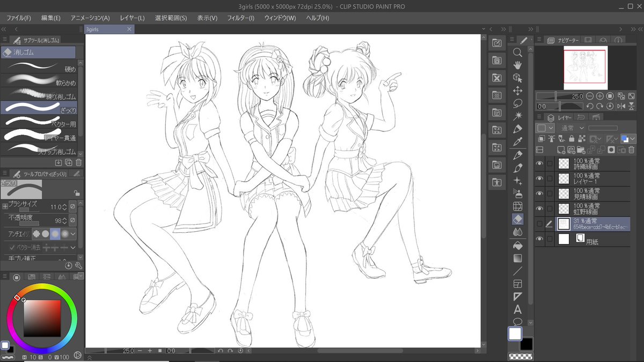Select the Lasso selection tool
The height and width of the screenshot is (362, 644).
pyautogui.click(x=518, y=103)
